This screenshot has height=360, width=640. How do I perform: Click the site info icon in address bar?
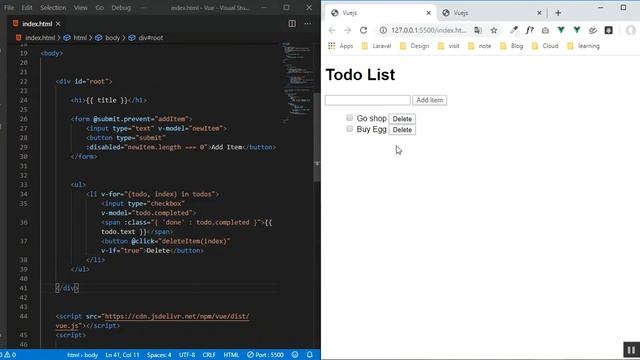point(383,30)
